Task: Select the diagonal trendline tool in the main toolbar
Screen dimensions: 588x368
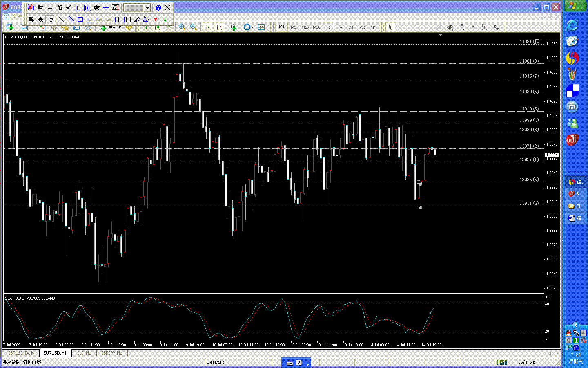Action: [x=439, y=27]
